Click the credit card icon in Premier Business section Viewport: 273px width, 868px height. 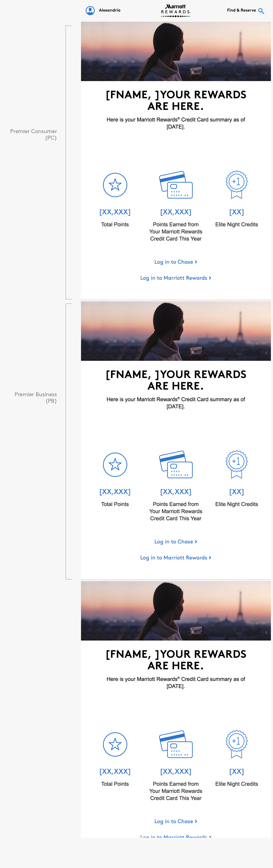click(x=176, y=464)
